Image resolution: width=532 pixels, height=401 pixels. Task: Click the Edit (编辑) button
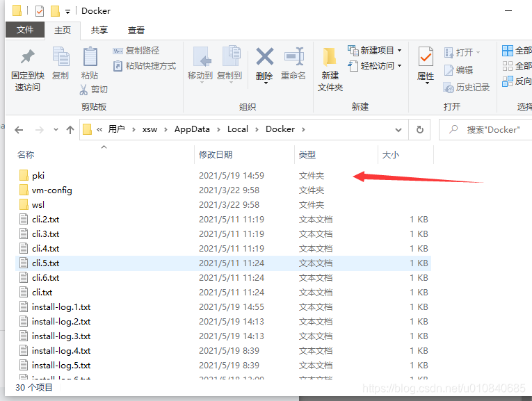(459, 70)
